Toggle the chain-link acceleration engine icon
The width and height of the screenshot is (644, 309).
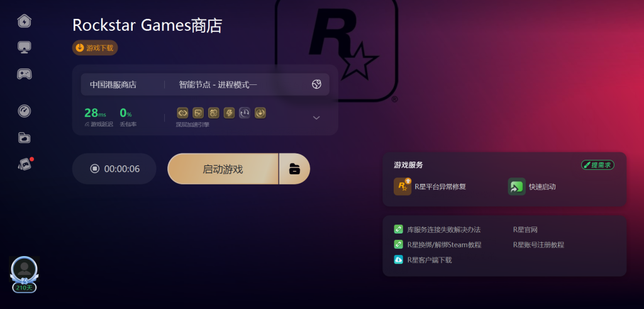[x=182, y=113]
